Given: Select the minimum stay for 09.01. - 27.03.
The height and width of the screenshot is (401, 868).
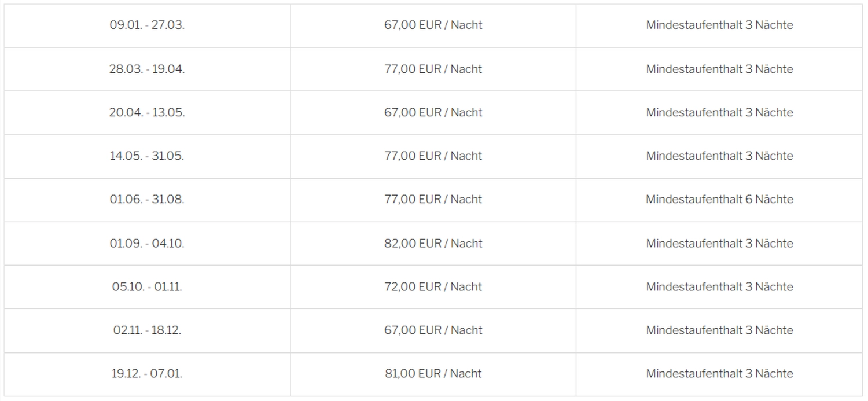Looking at the screenshot, I should [x=719, y=25].
